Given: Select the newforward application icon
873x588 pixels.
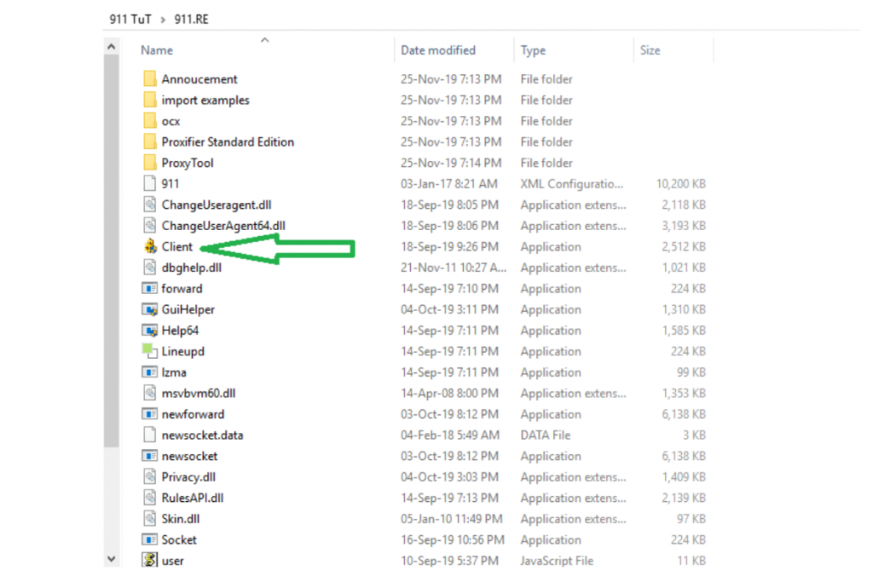Looking at the screenshot, I should (149, 414).
